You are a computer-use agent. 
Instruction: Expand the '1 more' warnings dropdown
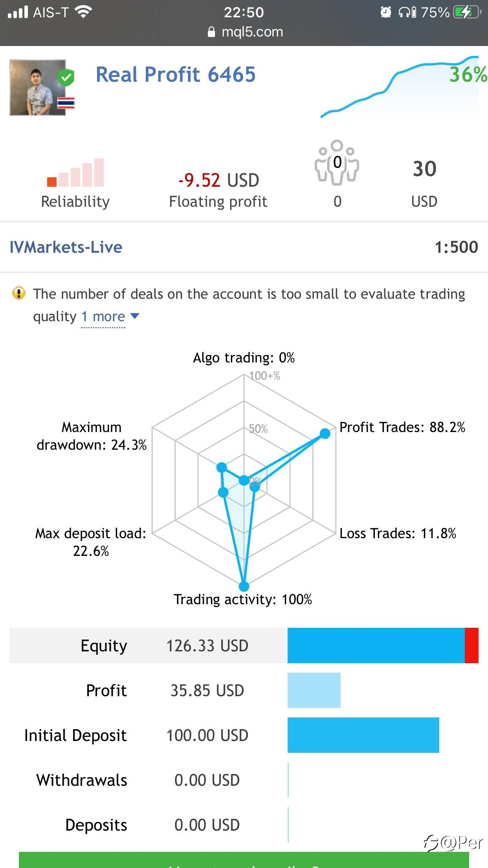click(103, 316)
